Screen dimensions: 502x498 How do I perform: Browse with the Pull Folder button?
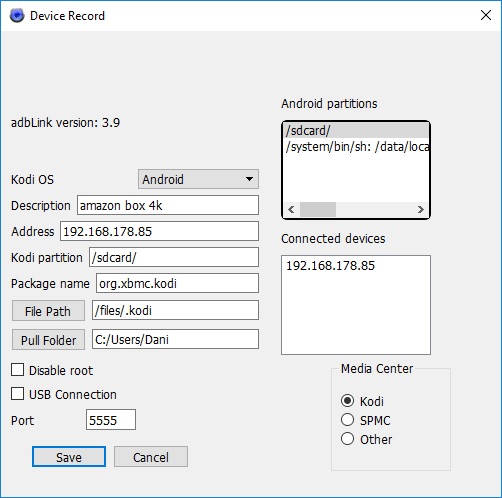pos(48,340)
